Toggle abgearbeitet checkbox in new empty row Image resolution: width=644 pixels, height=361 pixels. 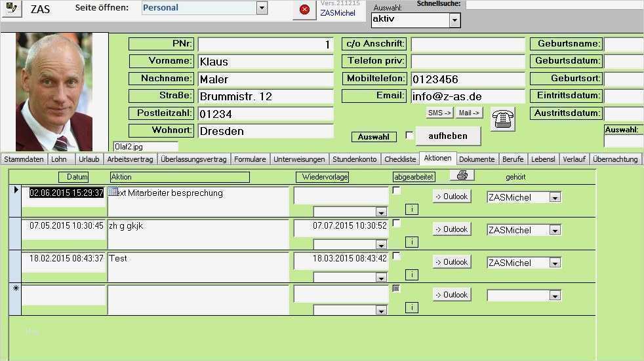click(396, 288)
